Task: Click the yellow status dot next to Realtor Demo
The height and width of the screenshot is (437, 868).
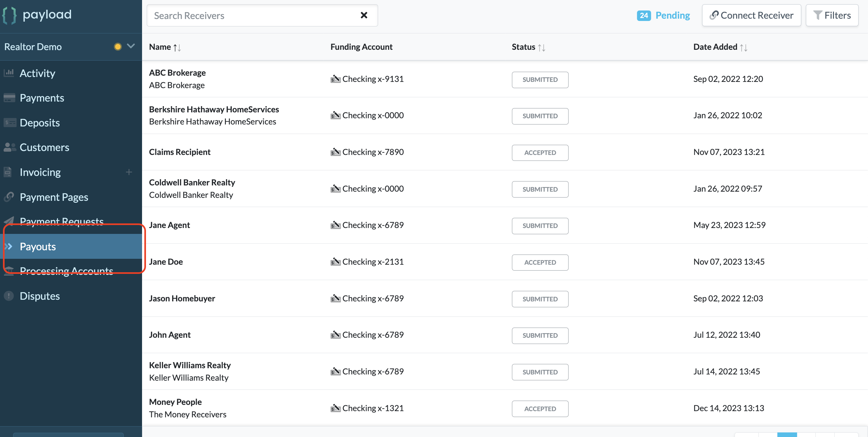Action: pyautogui.click(x=118, y=47)
